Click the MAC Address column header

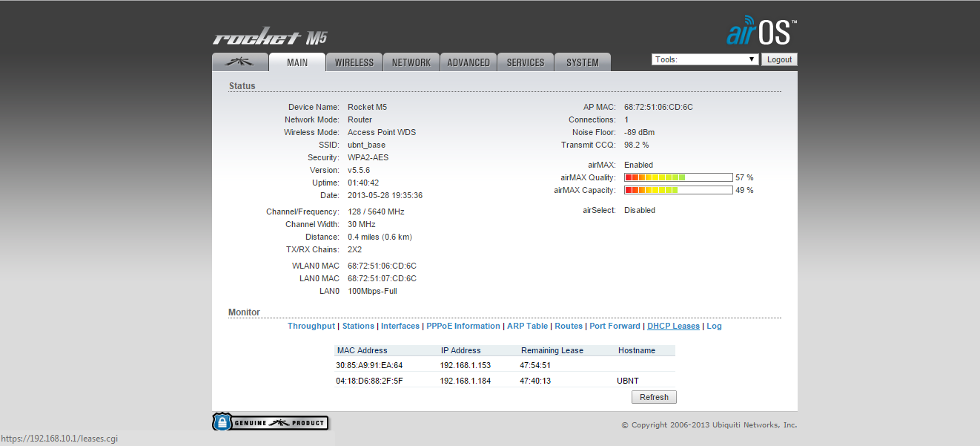tap(362, 350)
